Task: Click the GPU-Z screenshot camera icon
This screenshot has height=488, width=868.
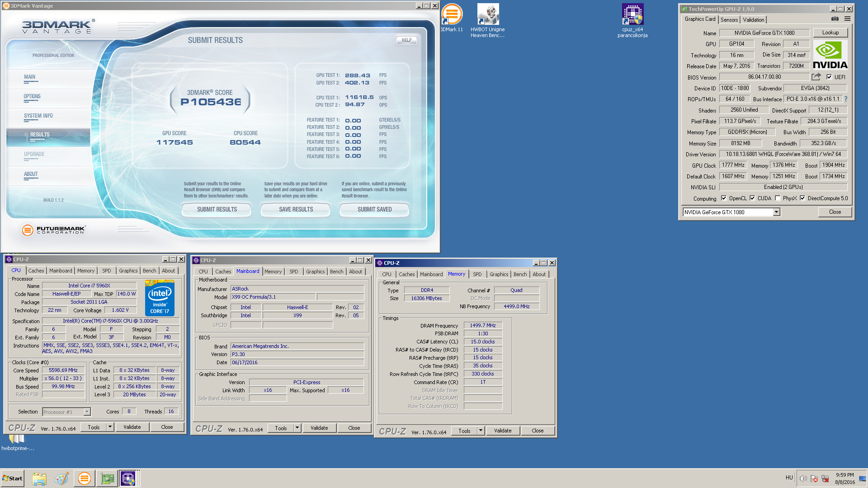Action: click(x=835, y=19)
